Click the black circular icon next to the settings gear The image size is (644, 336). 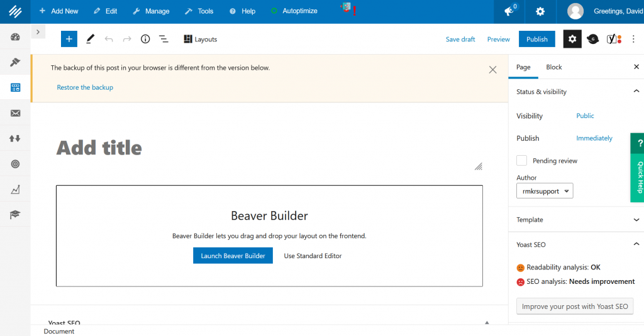[592, 39]
